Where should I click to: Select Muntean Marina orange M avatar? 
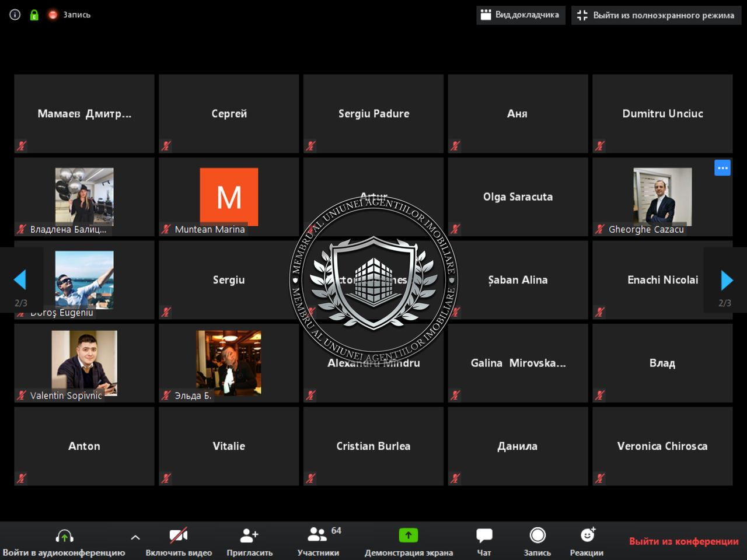pyautogui.click(x=229, y=197)
